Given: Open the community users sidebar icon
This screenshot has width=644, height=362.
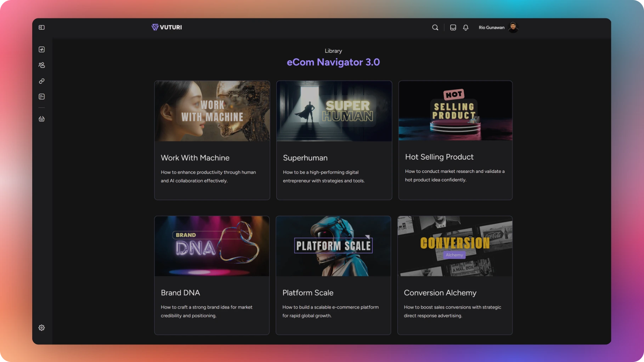Looking at the screenshot, I should (x=41, y=65).
